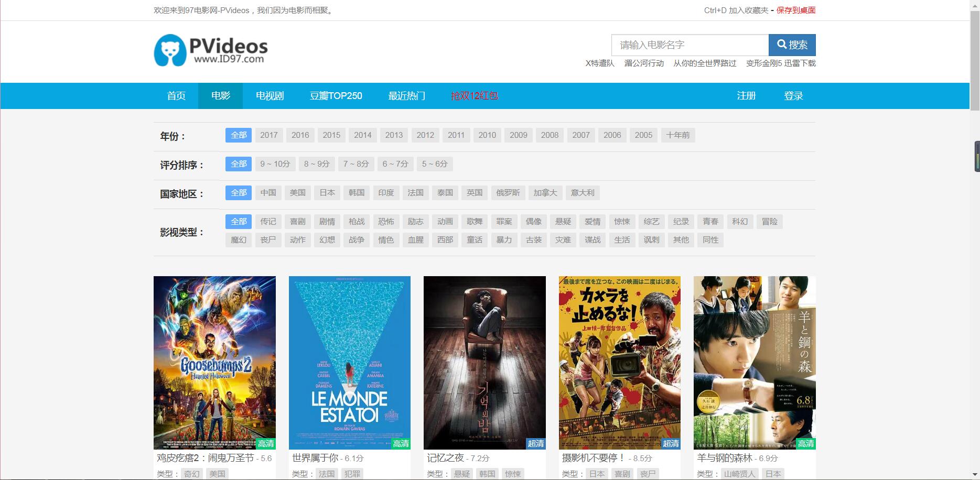The width and height of the screenshot is (980, 480).
Task: Filter by year 2005
Action: pos(644,135)
